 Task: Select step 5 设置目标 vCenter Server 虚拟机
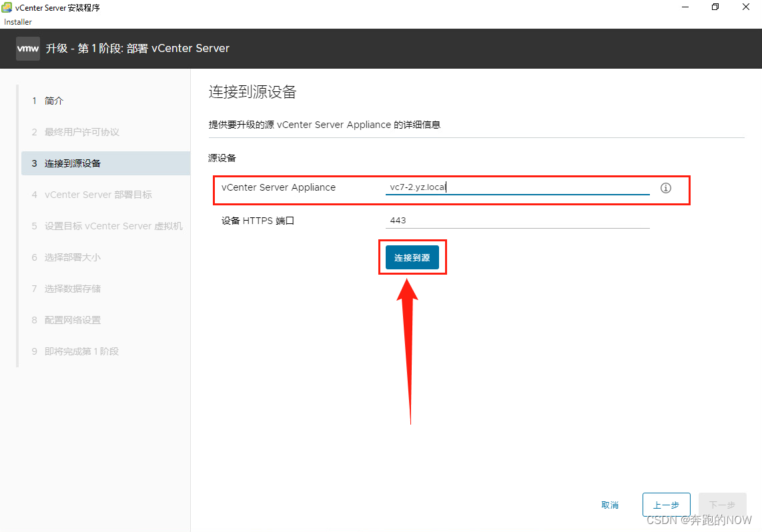click(x=106, y=226)
